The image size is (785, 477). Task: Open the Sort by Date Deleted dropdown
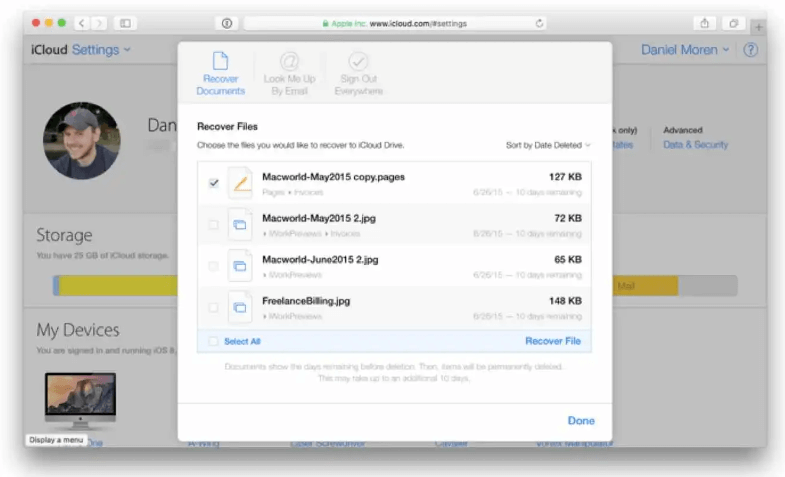coord(548,145)
